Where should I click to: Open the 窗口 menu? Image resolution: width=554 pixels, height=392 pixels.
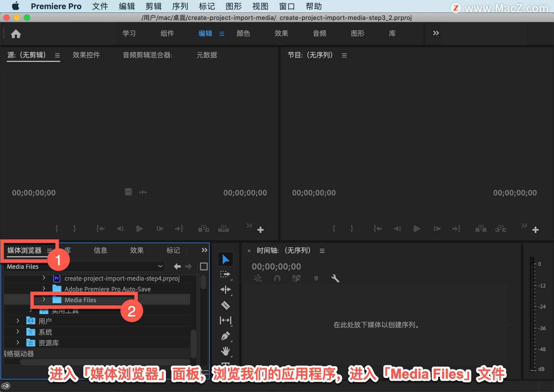coord(287,6)
